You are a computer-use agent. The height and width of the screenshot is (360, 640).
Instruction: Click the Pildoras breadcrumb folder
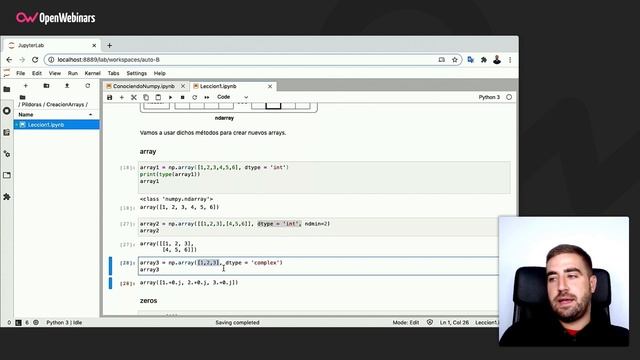coord(31,104)
